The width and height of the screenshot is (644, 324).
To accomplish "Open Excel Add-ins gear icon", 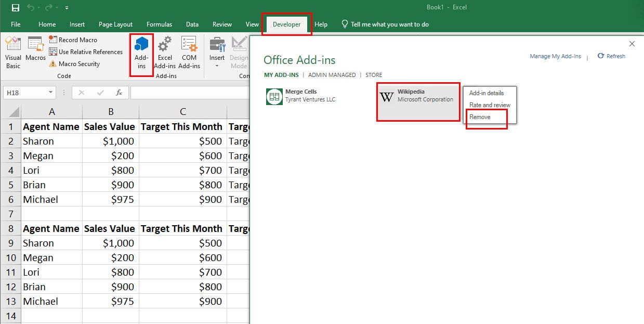I will click(x=165, y=53).
